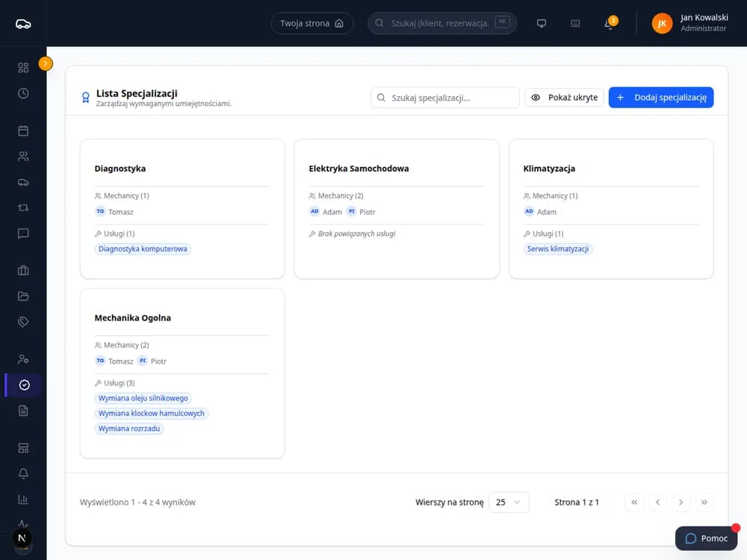Image resolution: width=747 pixels, height=560 pixels.
Task: Go to the last page with double-right arrows
Action: point(704,503)
